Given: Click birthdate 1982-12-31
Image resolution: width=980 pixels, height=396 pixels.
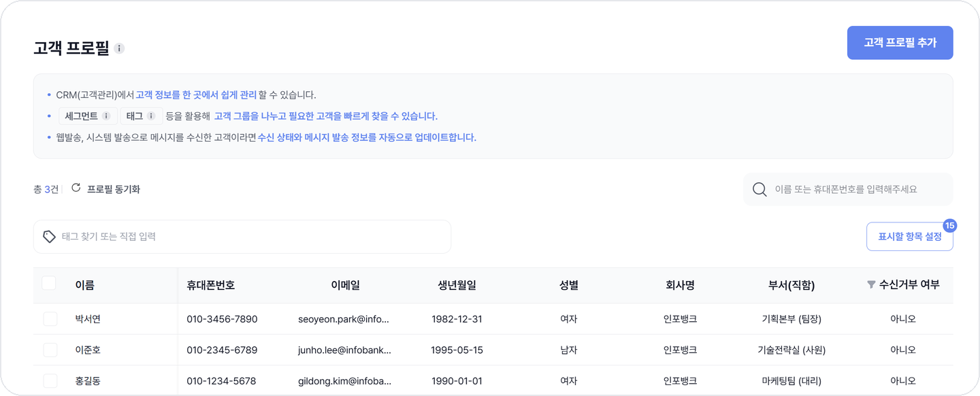Looking at the screenshot, I should pyautogui.click(x=457, y=319).
